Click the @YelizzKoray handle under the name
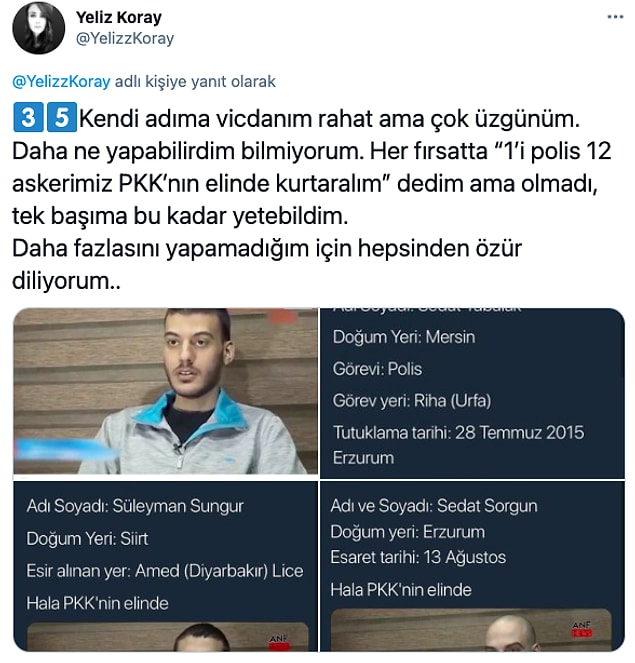The image size is (635, 663). (125, 38)
